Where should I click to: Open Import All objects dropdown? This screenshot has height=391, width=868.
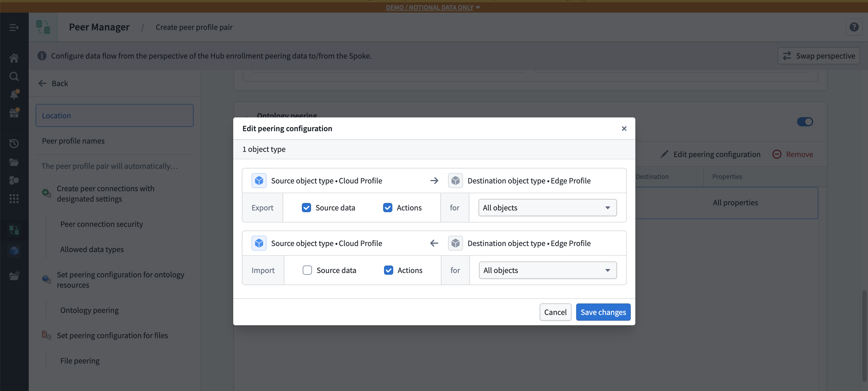tap(548, 270)
